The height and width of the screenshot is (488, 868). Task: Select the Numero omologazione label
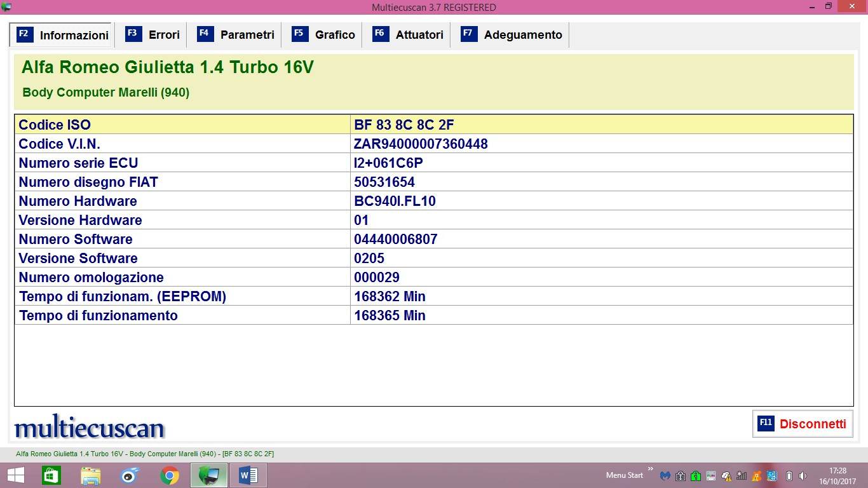coord(92,277)
